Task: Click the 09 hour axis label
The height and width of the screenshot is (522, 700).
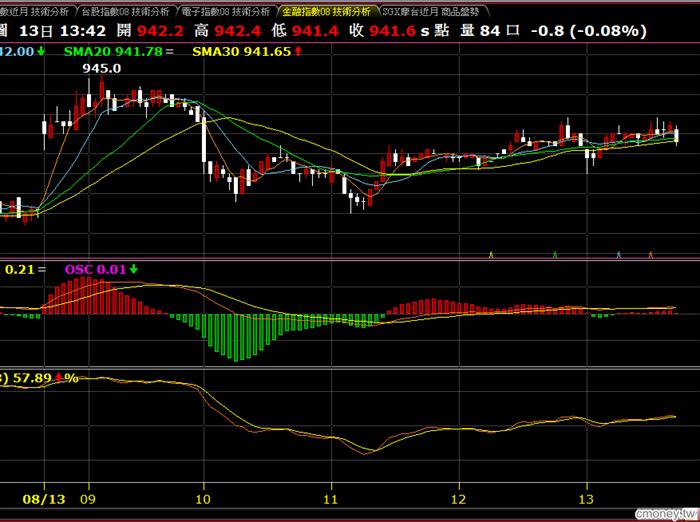Action: (88, 499)
